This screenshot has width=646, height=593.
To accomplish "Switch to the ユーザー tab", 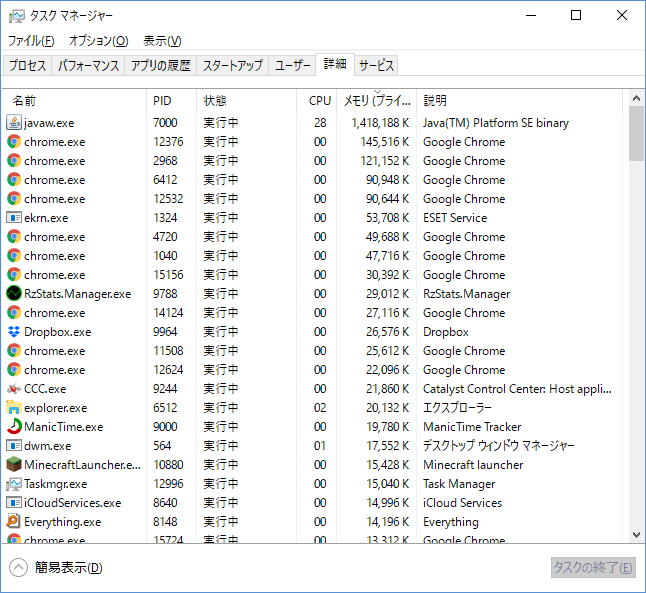I will pyautogui.click(x=293, y=65).
